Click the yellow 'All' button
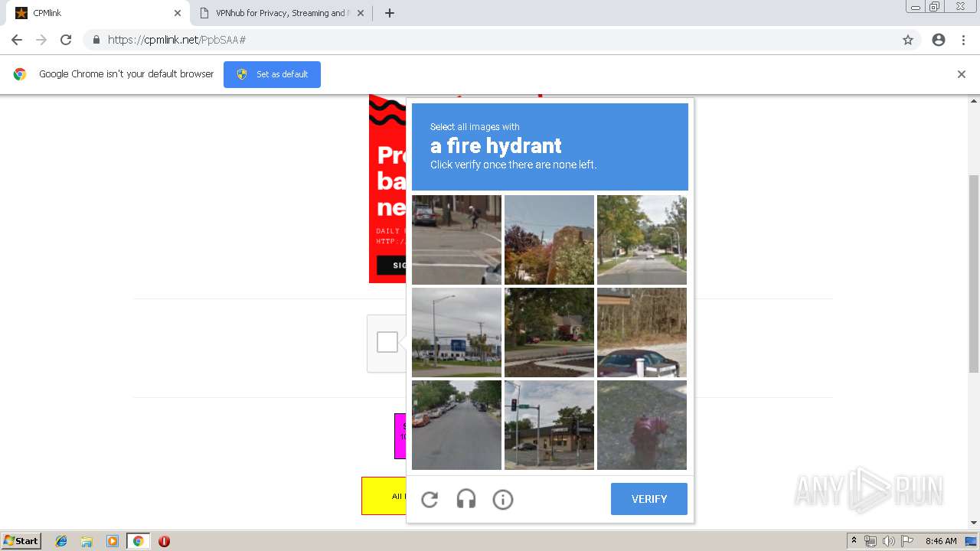 tap(384, 496)
